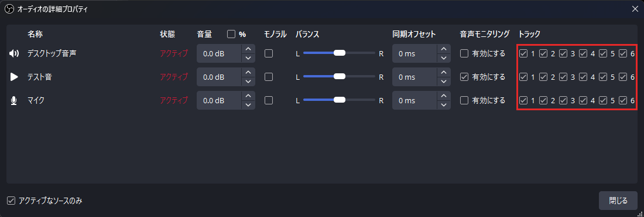Uncheck track 4 for マイク
Viewport: 644px width, 217px height.
tap(583, 100)
